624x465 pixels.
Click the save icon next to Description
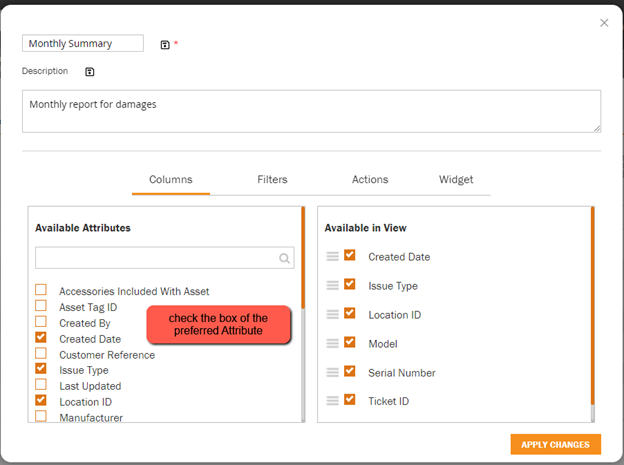pos(90,72)
